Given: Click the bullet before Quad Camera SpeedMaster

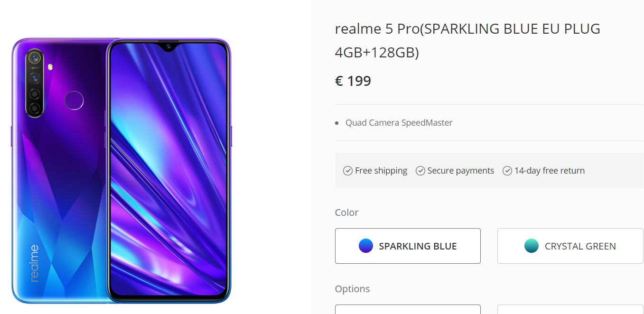Looking at the screenshot, I should (337, 123).
